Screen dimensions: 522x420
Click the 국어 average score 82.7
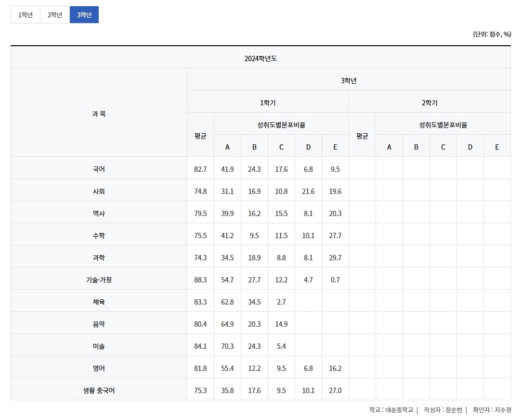[200, 169]
